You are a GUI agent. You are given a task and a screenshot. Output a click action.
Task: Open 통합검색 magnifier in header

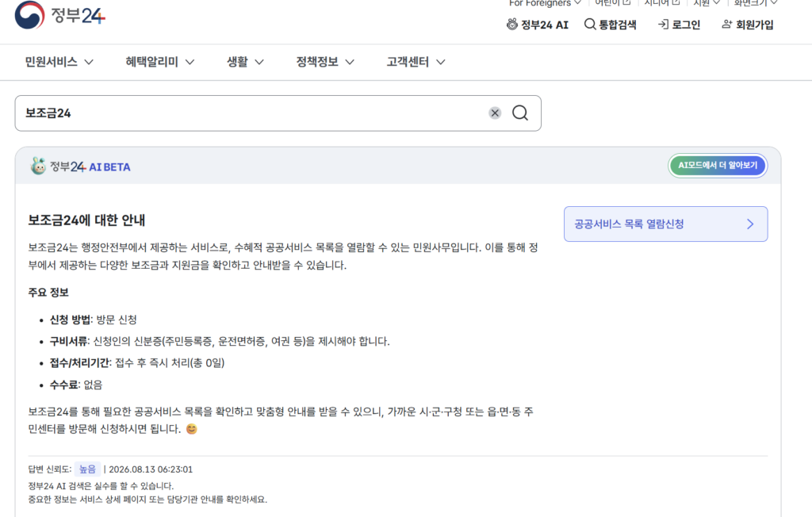pos(610,25)
